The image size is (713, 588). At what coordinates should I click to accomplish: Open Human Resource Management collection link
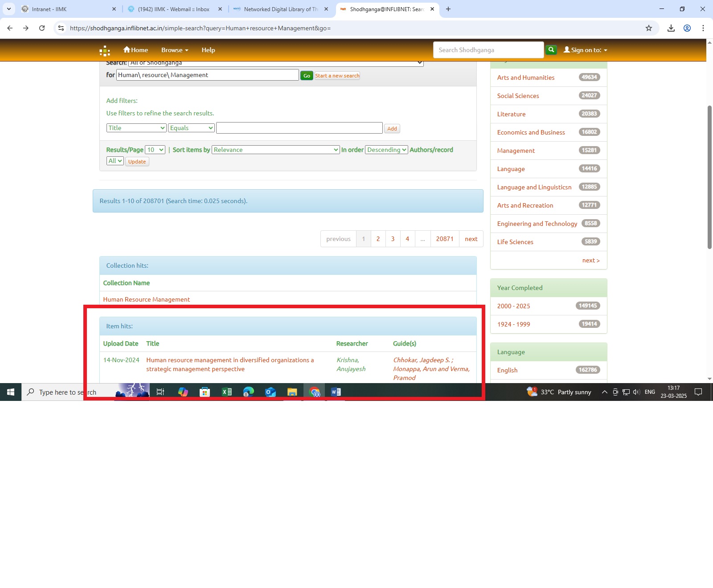coord(147,299)
